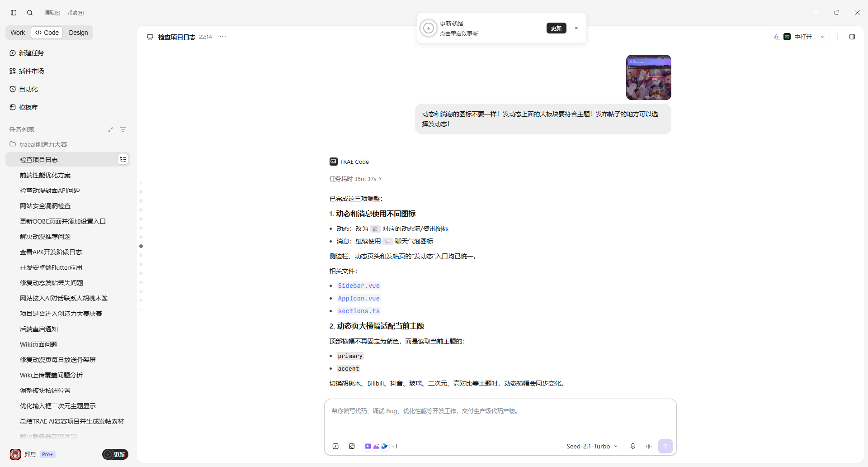Image resolution: width=868 pixels, height=467 pixels.
Task: Select the 更新OOBE页面并添加设置入口 task
Action: click(x=68, y=221)
